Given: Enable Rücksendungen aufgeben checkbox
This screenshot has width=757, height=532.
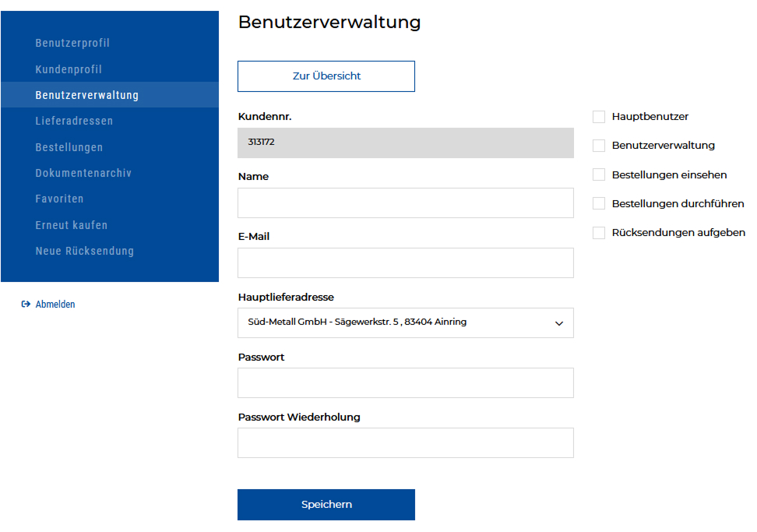Looking at the screenshot, I should [x=599, y=233].
